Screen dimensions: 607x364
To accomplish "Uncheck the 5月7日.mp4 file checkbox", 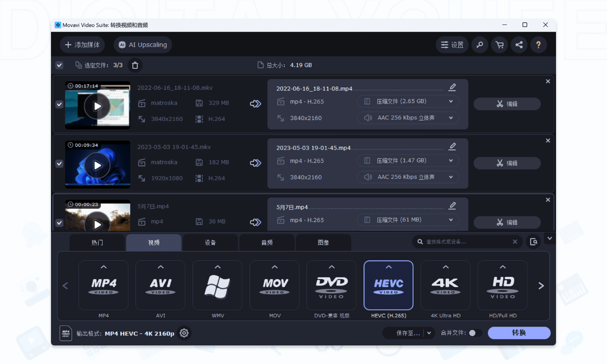I will click(59, 223).
